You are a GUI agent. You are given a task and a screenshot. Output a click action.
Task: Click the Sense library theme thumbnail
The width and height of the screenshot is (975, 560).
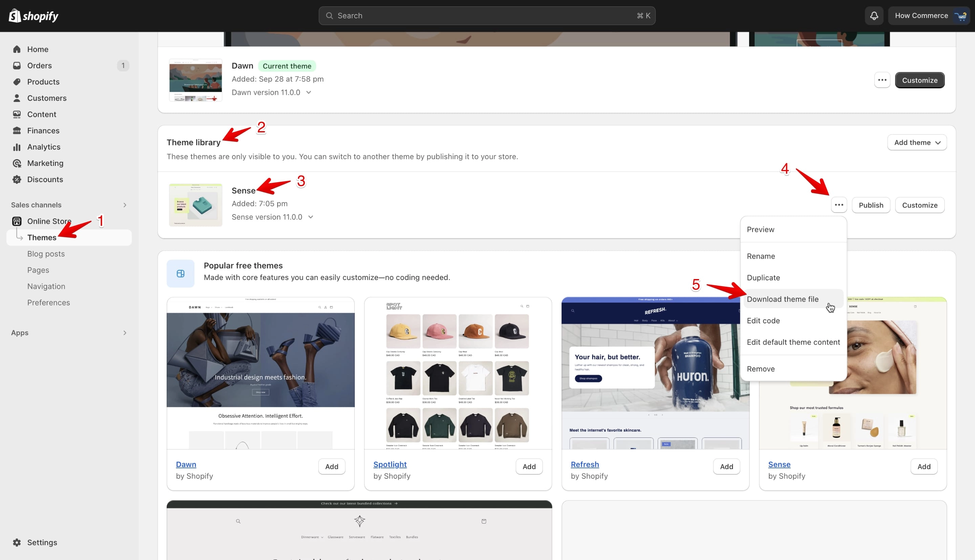pyautogui.click(x=195, y=205)
